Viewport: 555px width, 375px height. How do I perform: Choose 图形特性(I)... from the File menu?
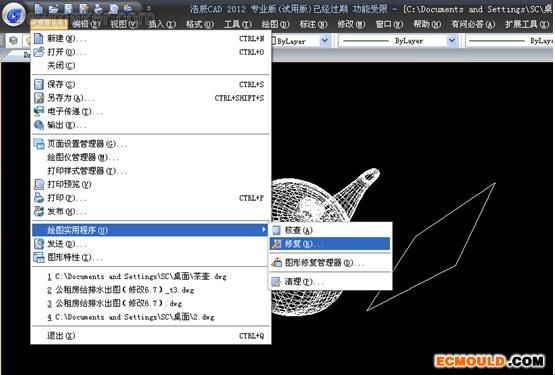pos(150,257)
